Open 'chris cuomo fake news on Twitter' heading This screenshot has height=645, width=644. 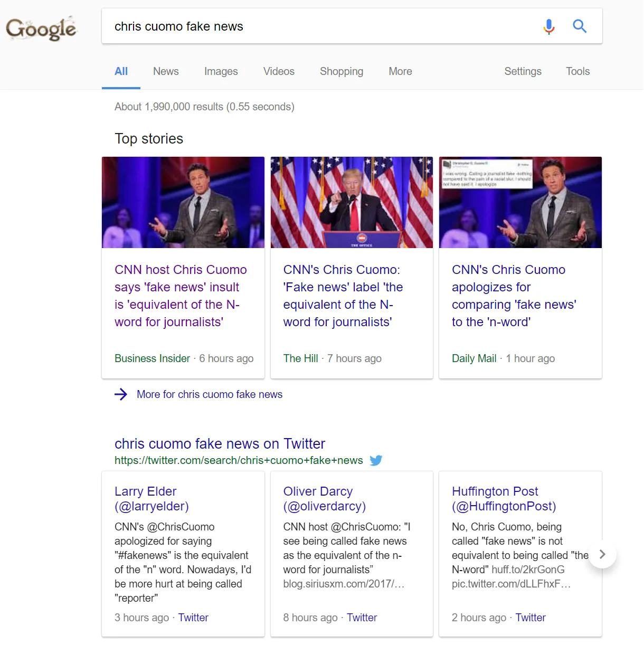[x=220, y=443]
